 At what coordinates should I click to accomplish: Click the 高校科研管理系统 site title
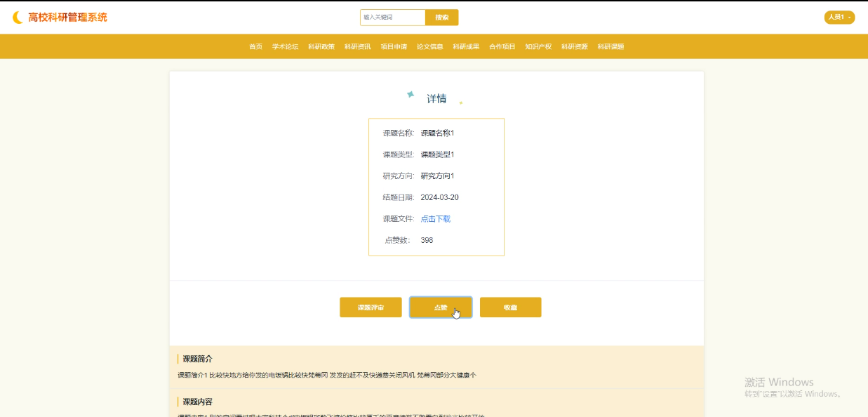coord(67,18)
